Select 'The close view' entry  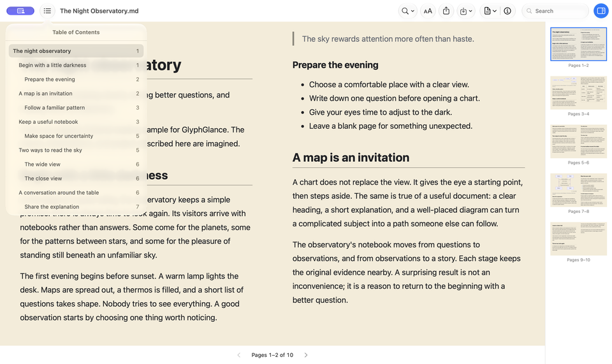pos(76,178)
